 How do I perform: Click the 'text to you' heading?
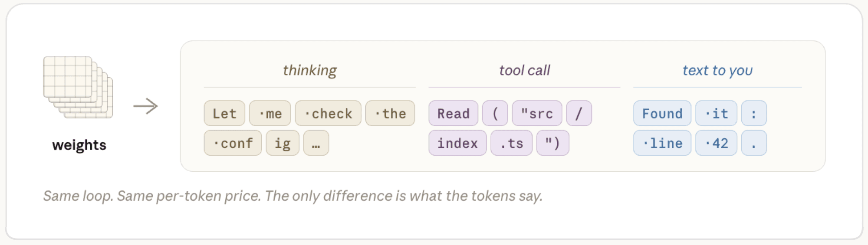coord(717,70)
